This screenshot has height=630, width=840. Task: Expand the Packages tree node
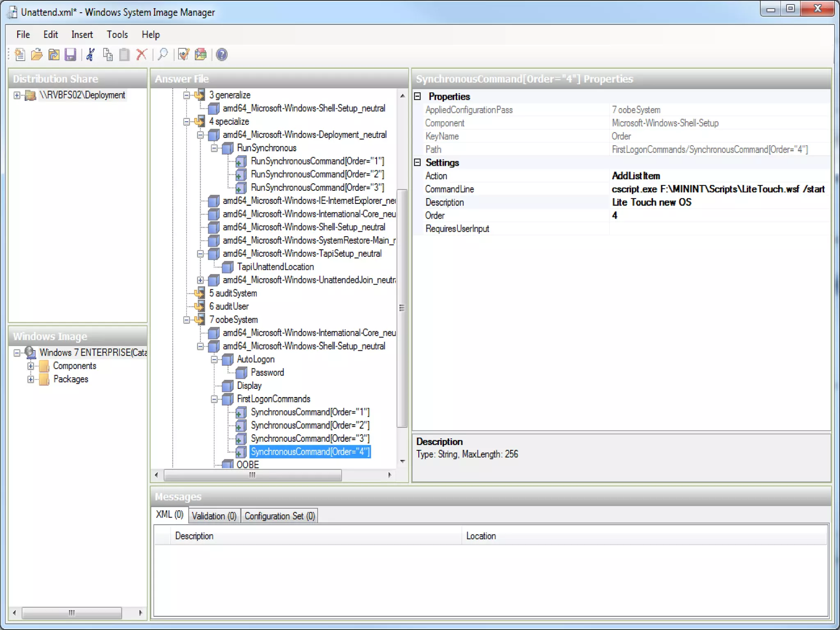tap(31, 379)
